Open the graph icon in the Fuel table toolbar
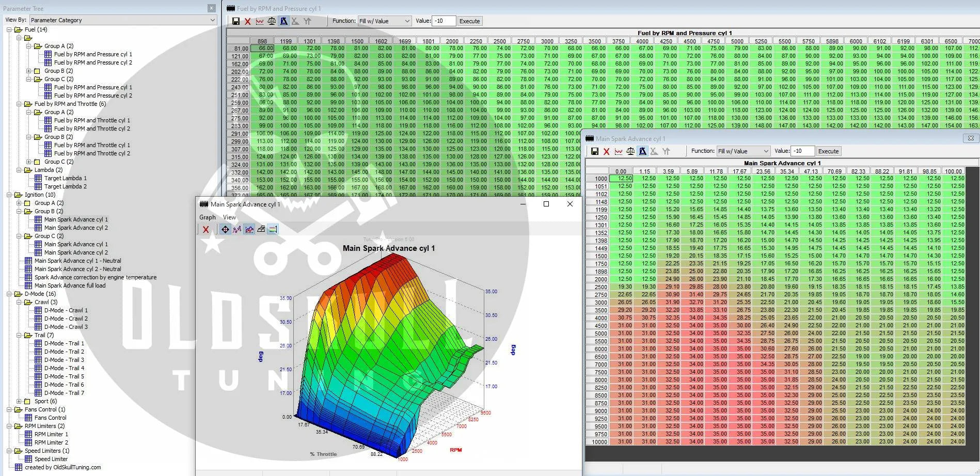 pyautogui.click(x=260, y=21)
